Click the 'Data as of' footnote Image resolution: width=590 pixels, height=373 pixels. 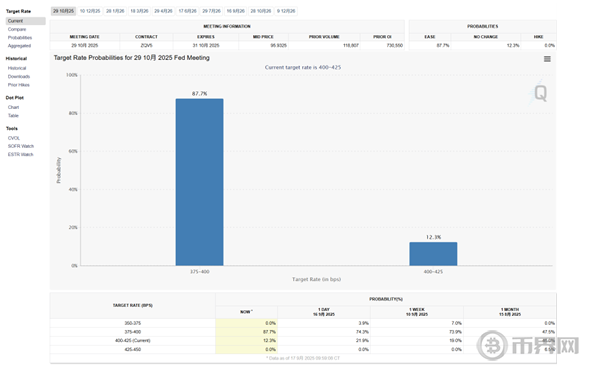pyautogui.click(x=303, y=358)
